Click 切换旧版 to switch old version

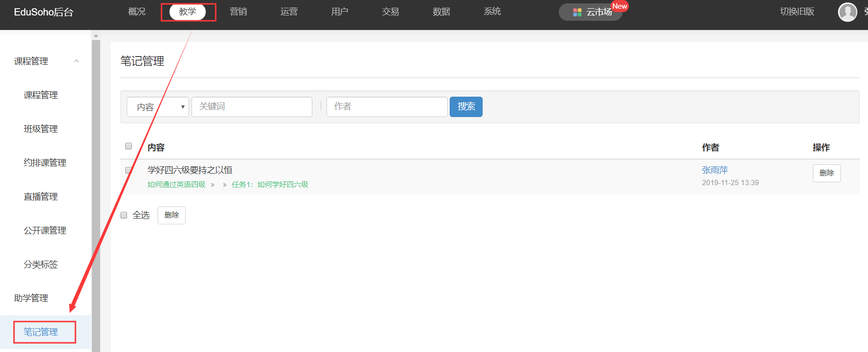click(x=797, y=12)
